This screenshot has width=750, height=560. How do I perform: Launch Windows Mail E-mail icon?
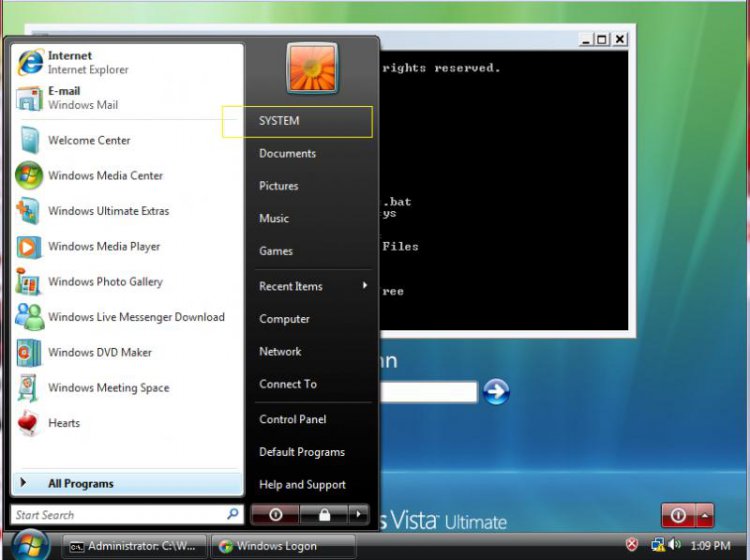pyautogui.click(x=30, y=98)
